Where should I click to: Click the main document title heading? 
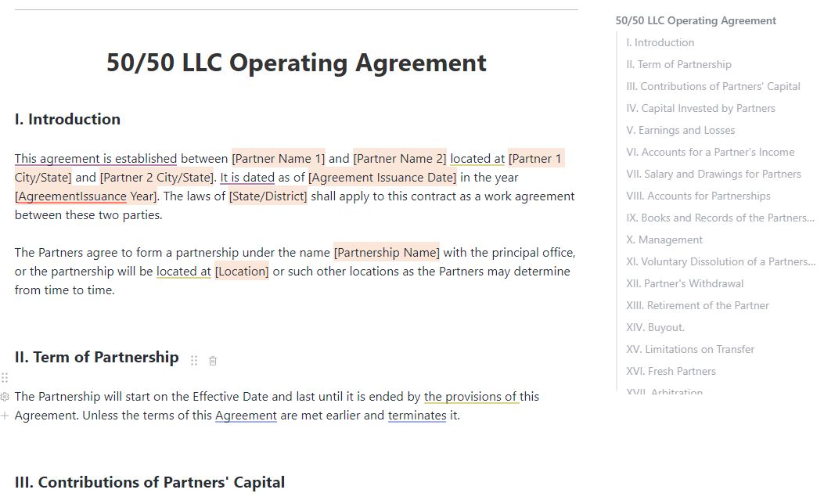click(297, 63)
